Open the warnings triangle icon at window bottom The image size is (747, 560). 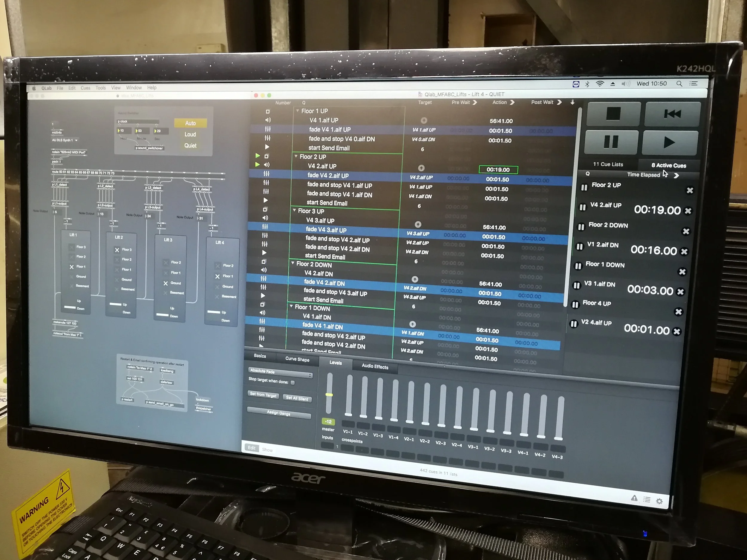tap(634, 498)
